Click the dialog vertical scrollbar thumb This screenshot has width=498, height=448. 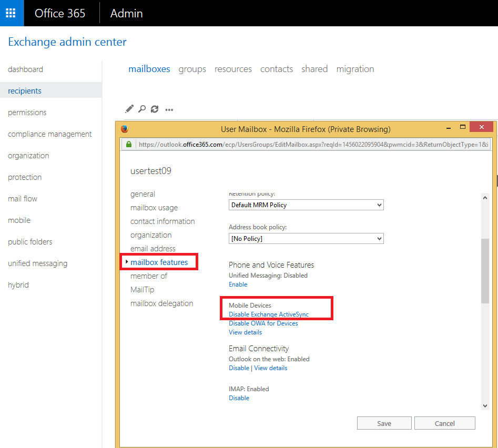[485, 271]
